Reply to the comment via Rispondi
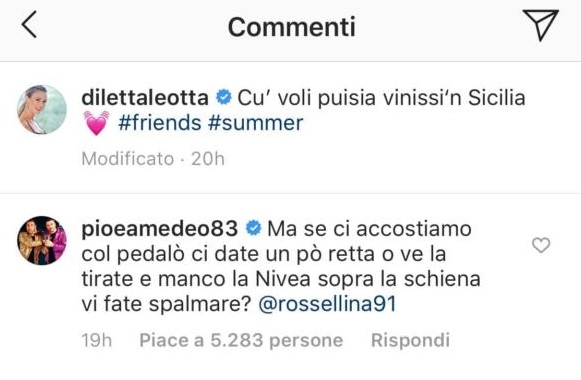This screenshot has height=380, width=581. click(x=411, y=340)
